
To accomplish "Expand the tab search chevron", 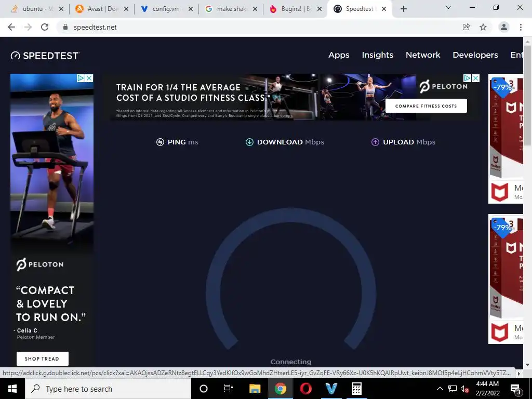I will [448, 7].
